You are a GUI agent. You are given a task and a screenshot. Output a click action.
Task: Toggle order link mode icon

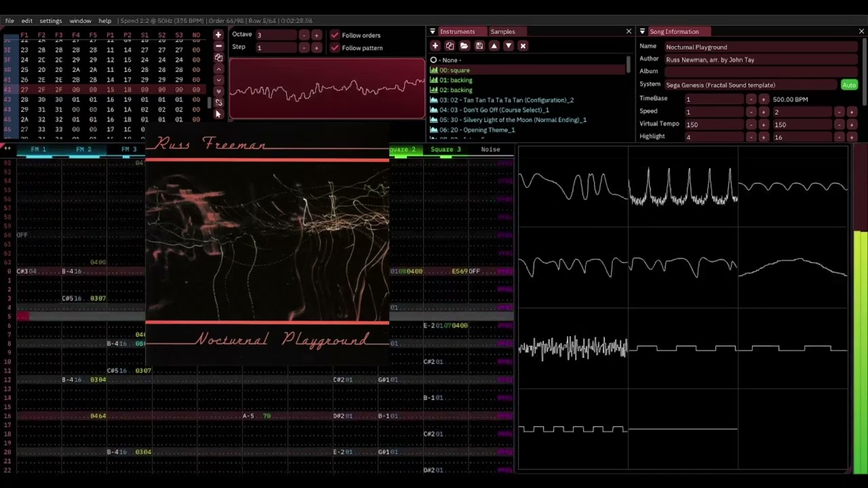click(x=218, y=102)
